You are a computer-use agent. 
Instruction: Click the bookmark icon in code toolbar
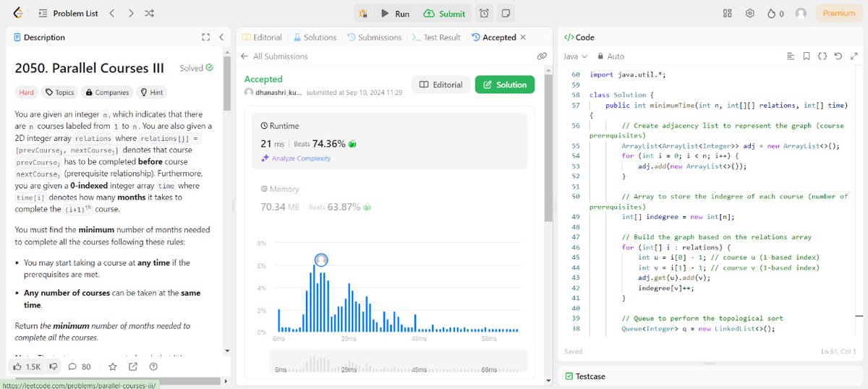pyautogui.click(x=806, y=56)
